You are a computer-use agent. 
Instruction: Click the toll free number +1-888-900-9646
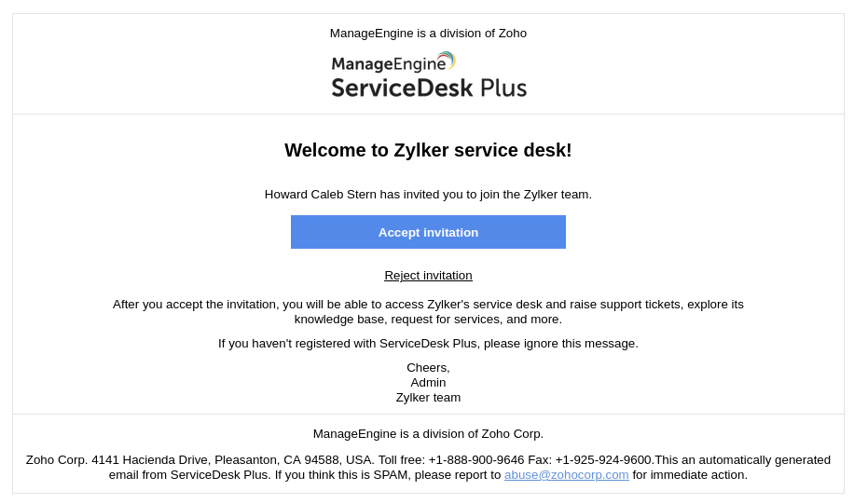tap(475, 459)
